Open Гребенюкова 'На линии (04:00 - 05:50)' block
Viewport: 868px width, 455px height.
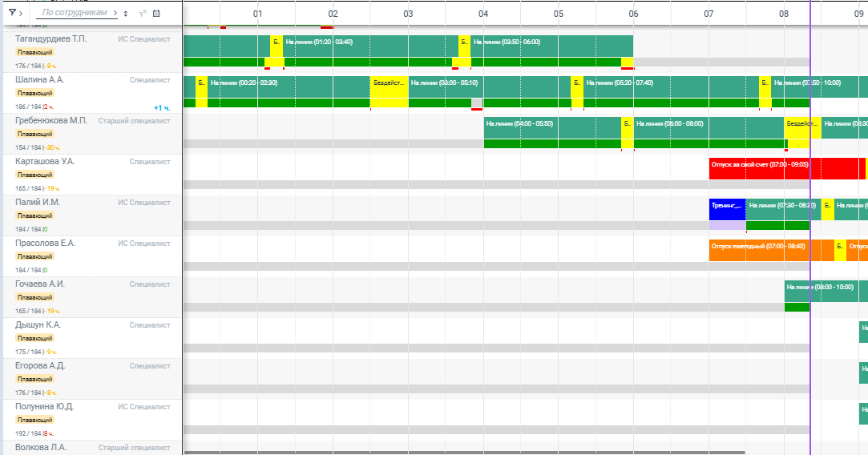pyautogui.click(x=552, y=128)
